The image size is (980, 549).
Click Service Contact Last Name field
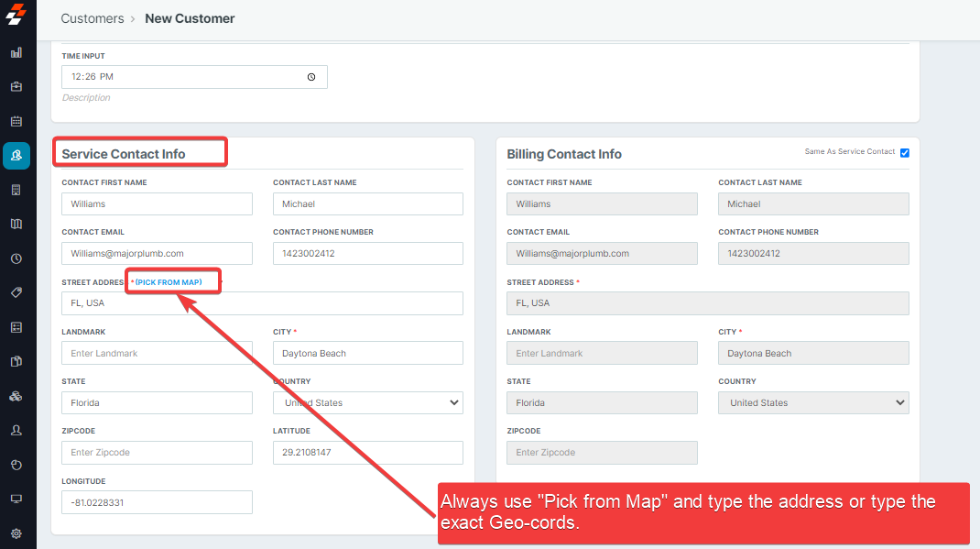[x=368, y=203]
